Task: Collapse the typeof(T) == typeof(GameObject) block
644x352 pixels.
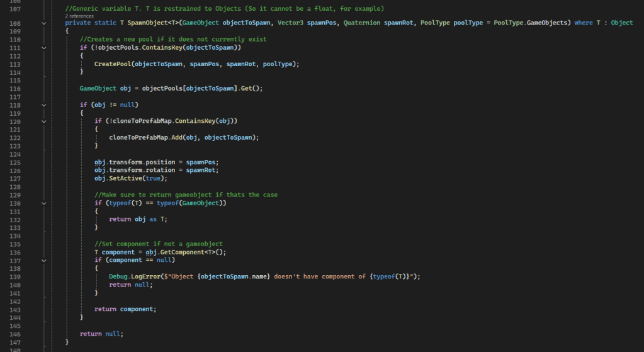Action: [43, 203]
